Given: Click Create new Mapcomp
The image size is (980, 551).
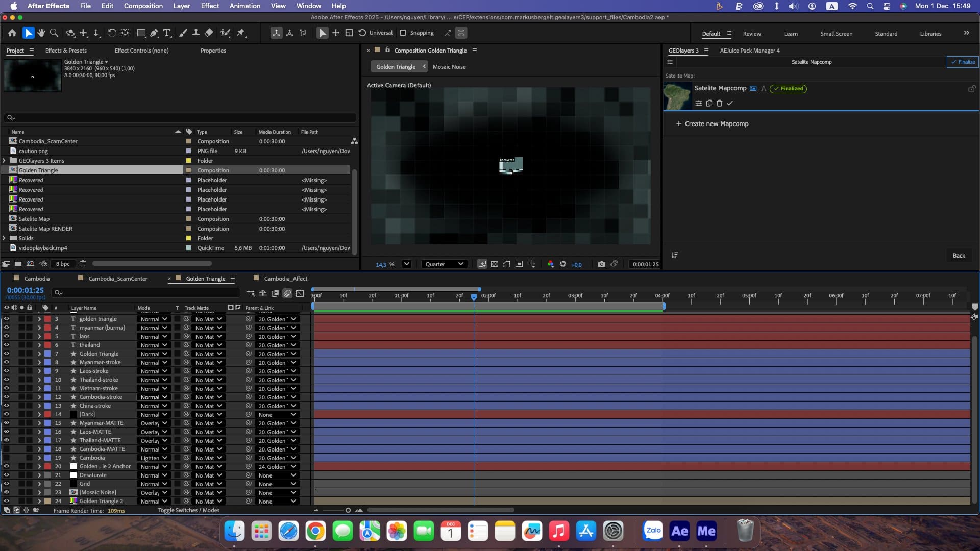Looking at the screenshot, I should pos(713,123).
